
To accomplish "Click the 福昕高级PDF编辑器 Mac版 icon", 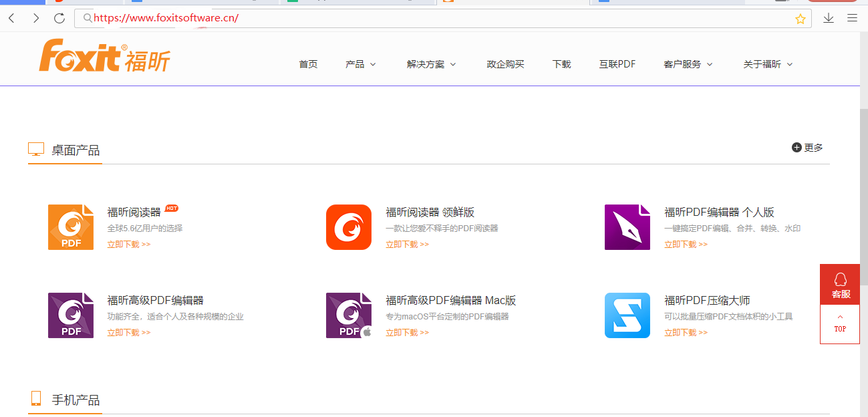I will pyautogui.click(x=349, y=315).
